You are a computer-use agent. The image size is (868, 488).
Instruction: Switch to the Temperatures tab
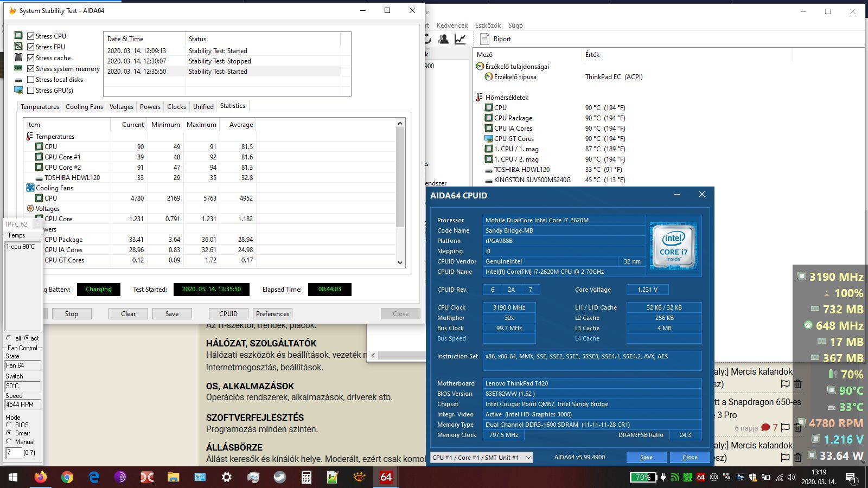coord(40,107)
